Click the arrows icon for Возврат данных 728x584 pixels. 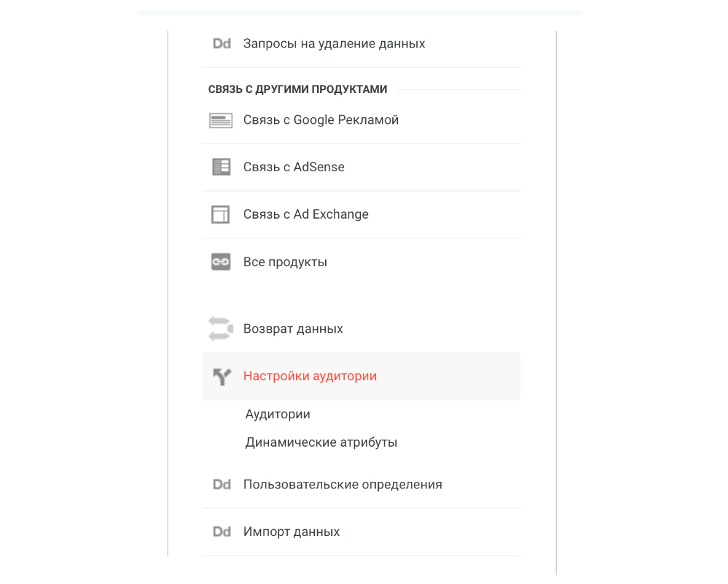point(220,329)
